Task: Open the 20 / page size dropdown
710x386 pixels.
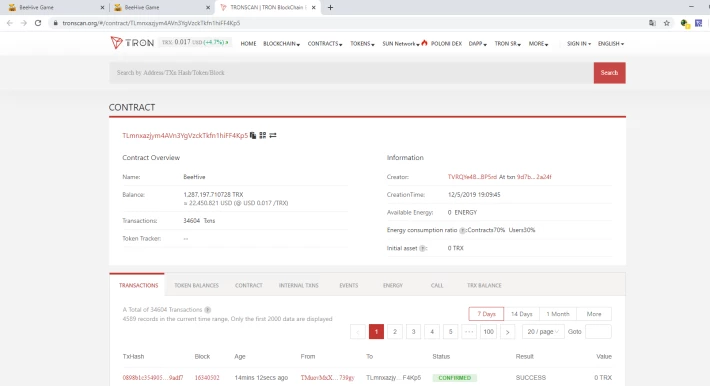Action: pos(543,332)
